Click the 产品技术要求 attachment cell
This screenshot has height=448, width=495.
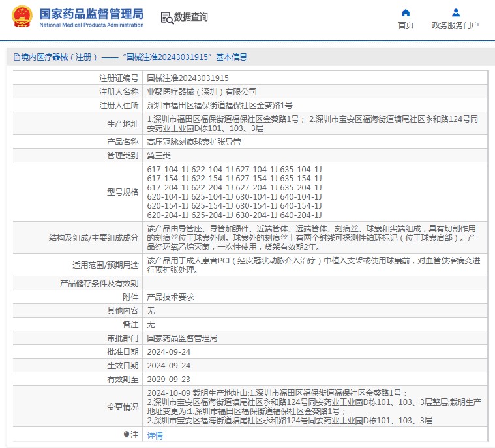click(170, 297)
